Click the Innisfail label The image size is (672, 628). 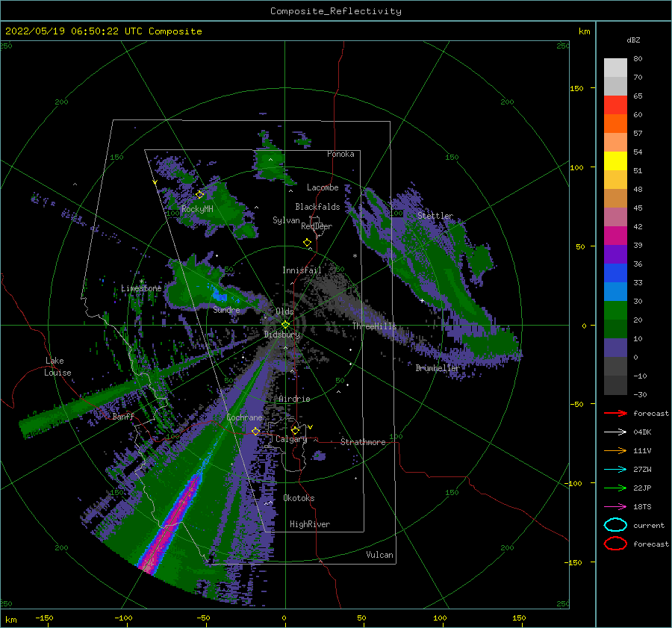pos(302,270)
